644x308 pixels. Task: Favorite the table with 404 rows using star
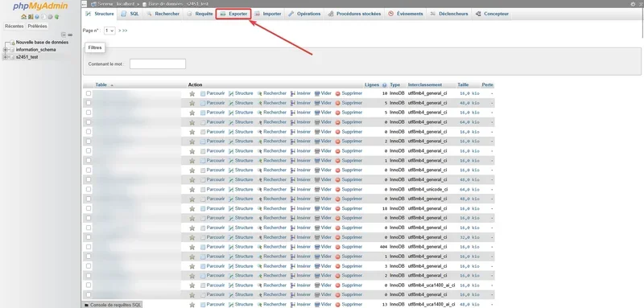192,247
